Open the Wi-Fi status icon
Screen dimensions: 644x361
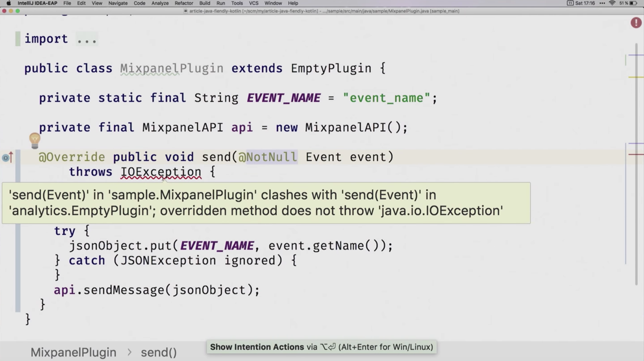612,3
